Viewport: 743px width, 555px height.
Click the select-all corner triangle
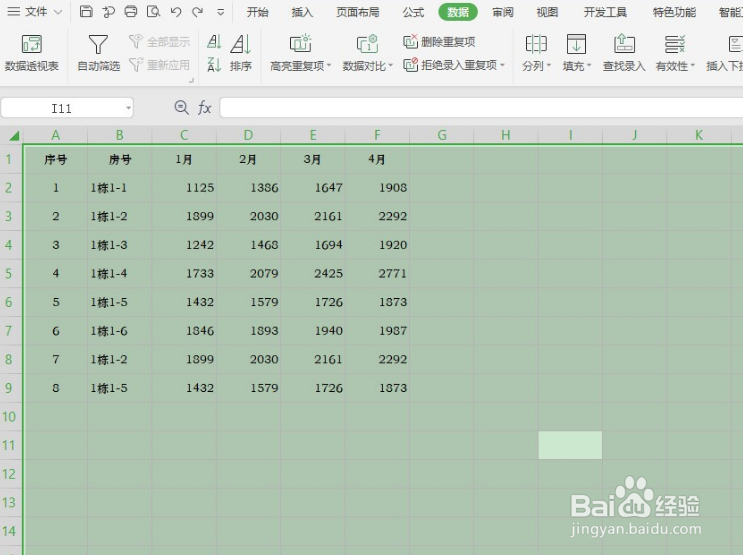[x=14, y=136]
